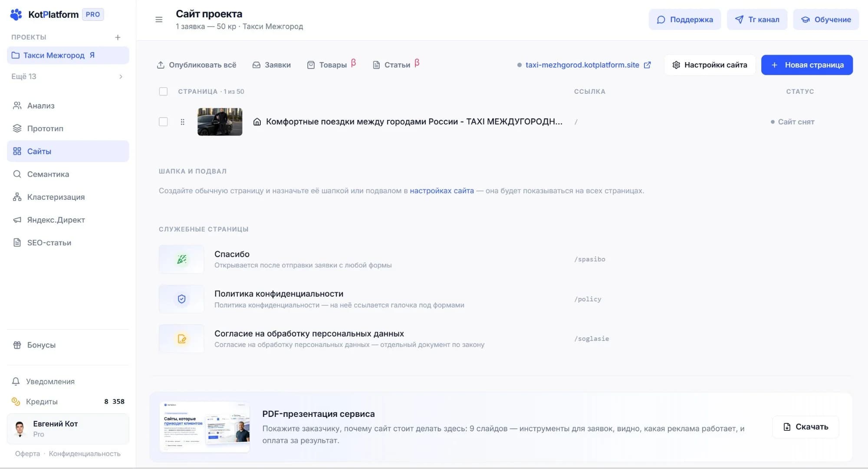Open Кредиты balance item
Viewport: 868px width, 469px height.
pos(68,402)
